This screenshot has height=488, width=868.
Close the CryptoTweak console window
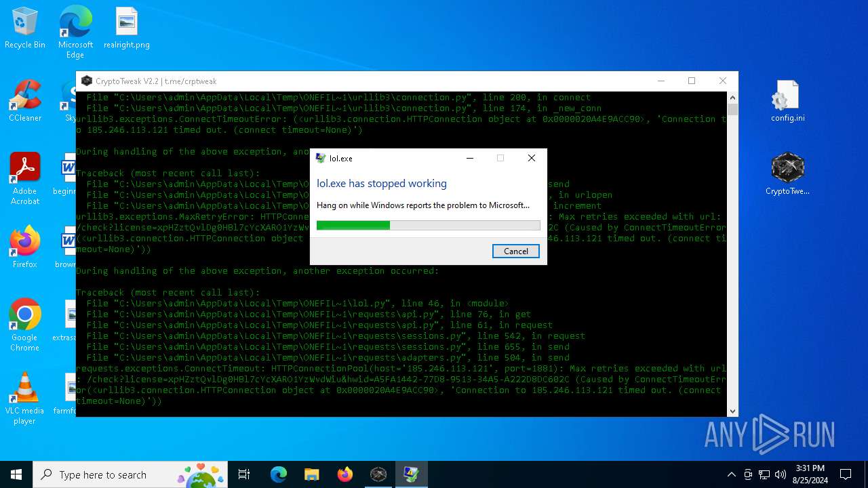pyautogui.click(x=723, y=81)
